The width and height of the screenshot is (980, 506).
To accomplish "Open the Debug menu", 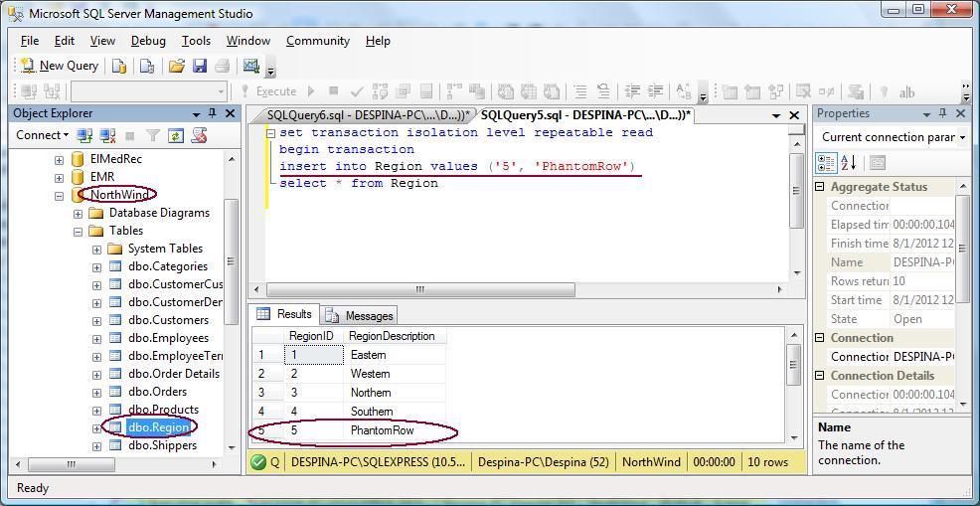I will tap(148, 41).
